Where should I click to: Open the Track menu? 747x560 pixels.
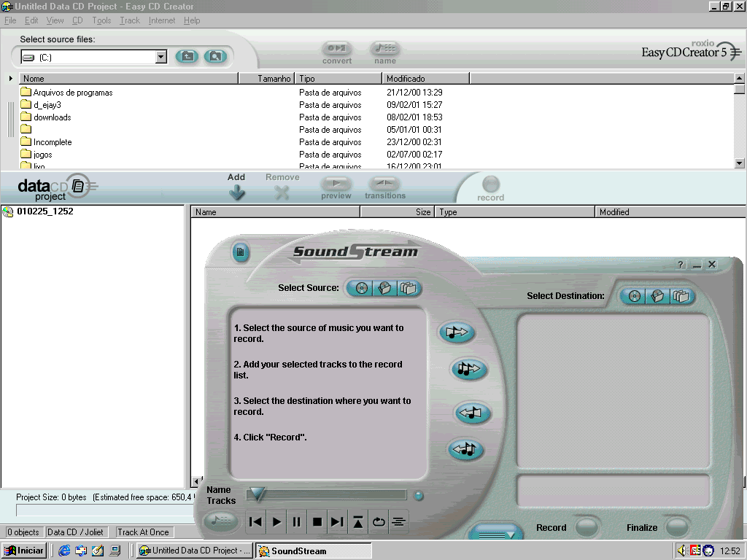click(130, 20)
